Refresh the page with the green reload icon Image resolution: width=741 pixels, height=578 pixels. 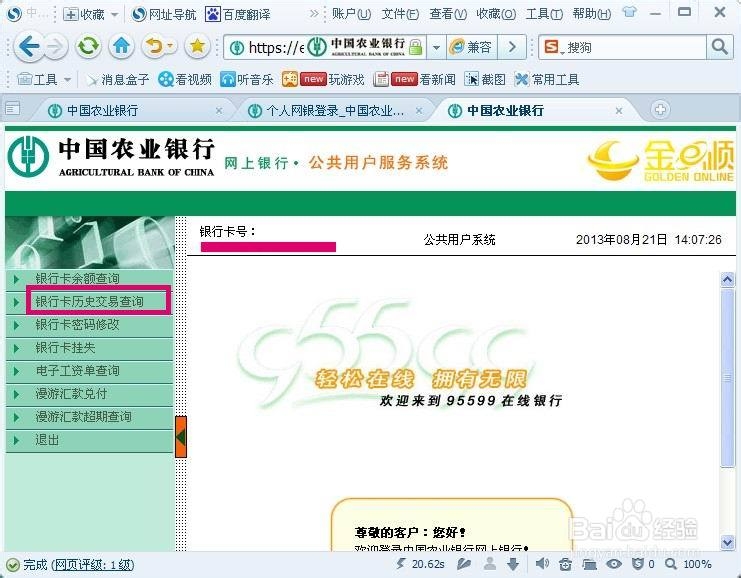[88, 46]
